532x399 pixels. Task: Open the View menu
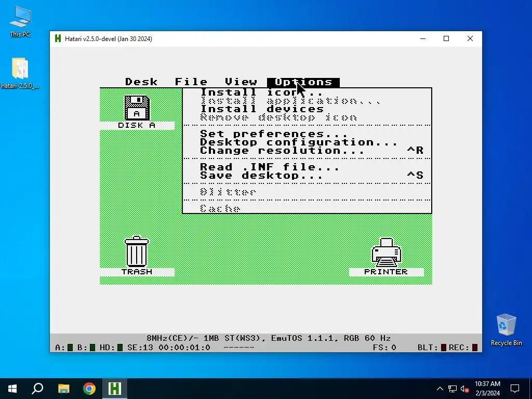(241, 82)
